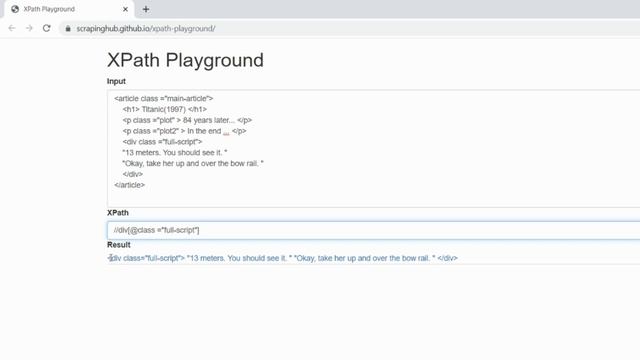Click the Input label
This screenshot has height=360, width=640.
coord(116,81)
